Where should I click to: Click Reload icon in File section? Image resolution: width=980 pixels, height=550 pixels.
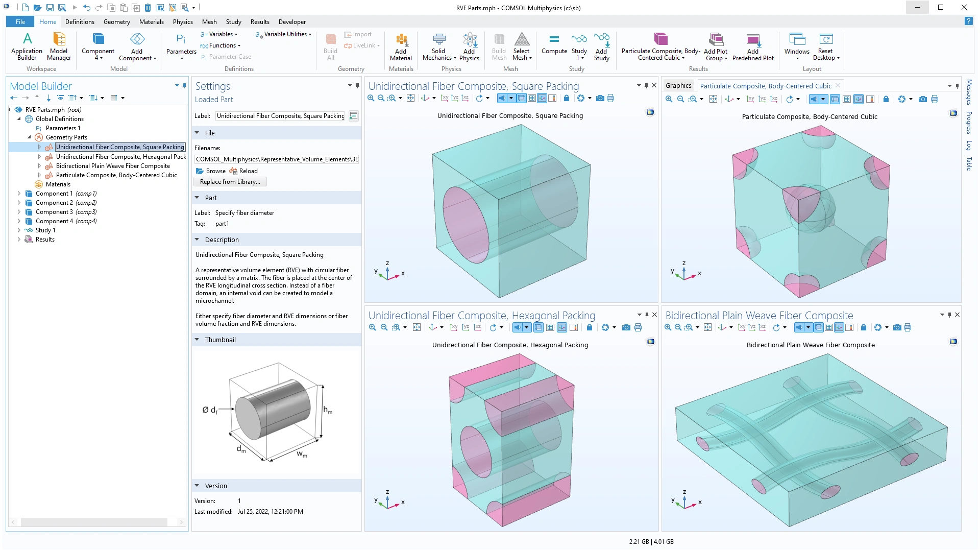click(244, 171)
